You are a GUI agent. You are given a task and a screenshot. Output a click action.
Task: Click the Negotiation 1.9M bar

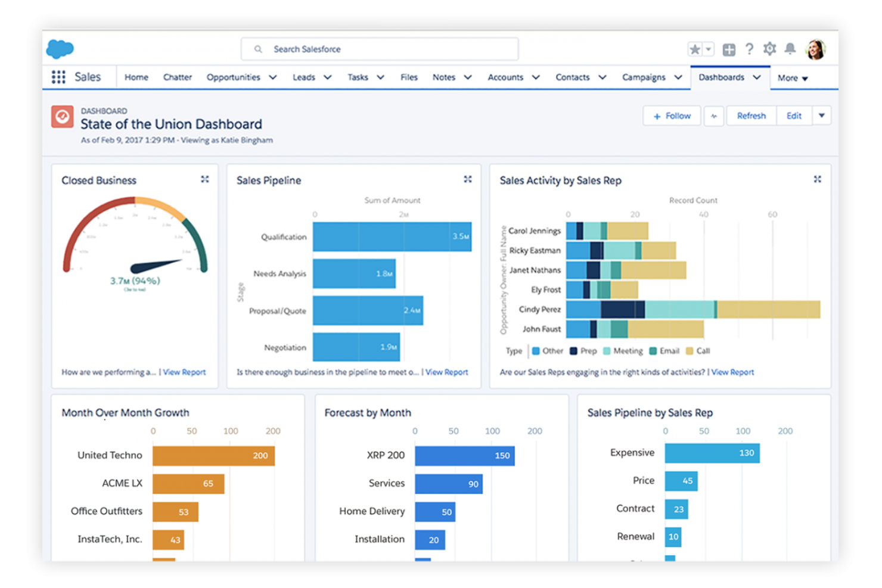[356, 347]
